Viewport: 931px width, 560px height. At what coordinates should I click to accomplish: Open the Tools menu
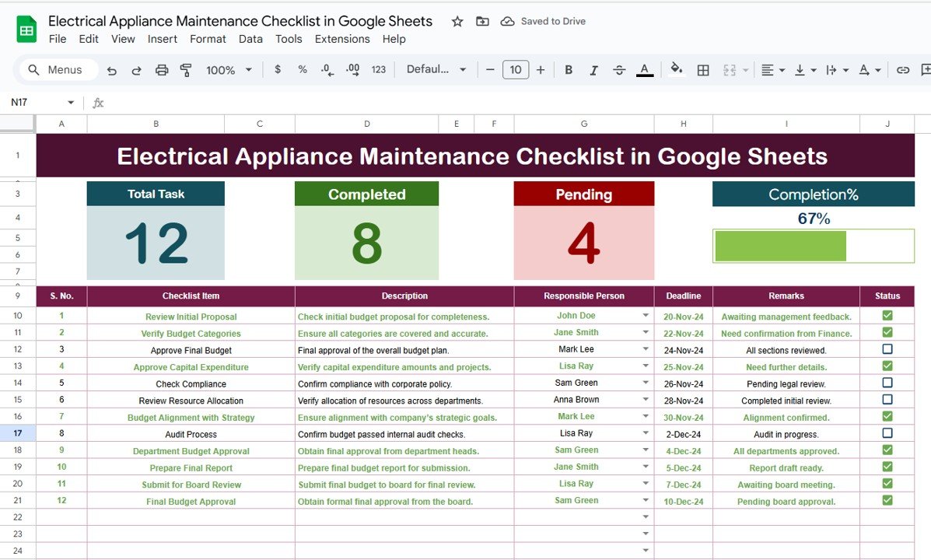pyautogui.click(x=289, y=39)
